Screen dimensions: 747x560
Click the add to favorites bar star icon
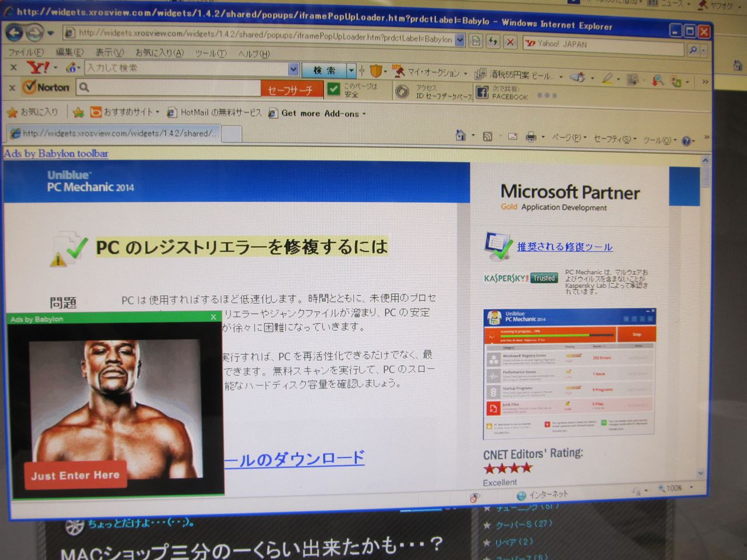tap(78, 111)
